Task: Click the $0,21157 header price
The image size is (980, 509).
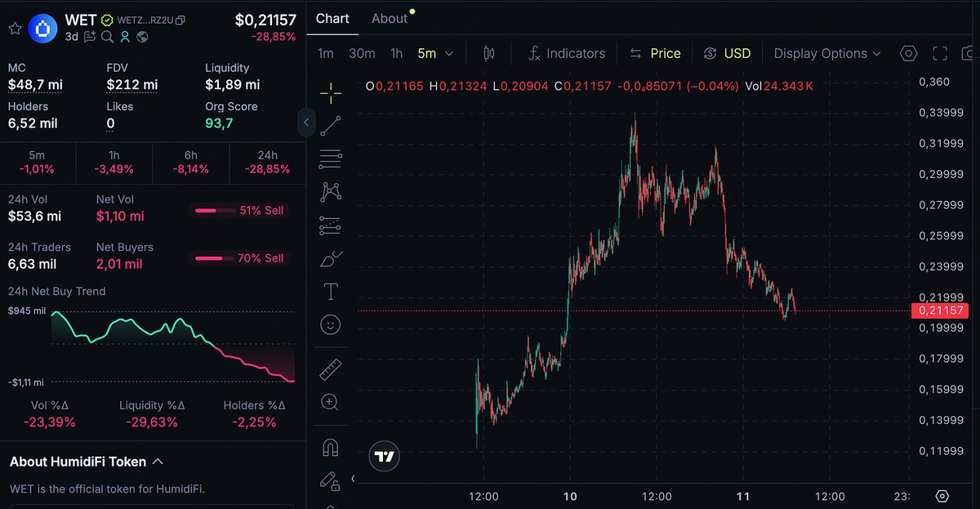Action: click(x=265, y=20)
